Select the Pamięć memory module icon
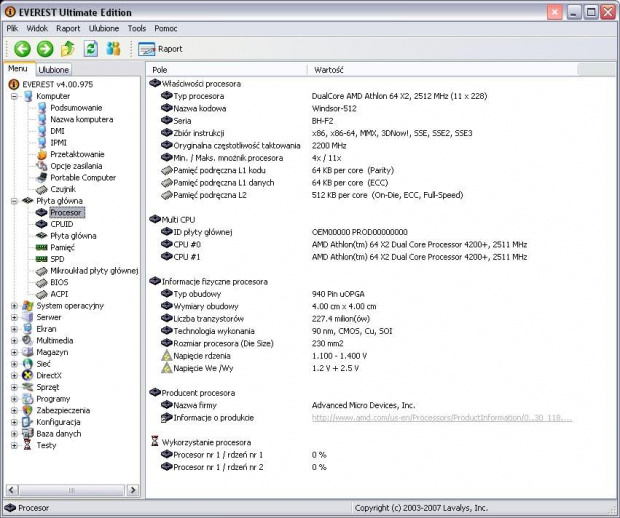The width and height of the screenshot is (620, 518). pyautogui.click(x=42, y=248)
